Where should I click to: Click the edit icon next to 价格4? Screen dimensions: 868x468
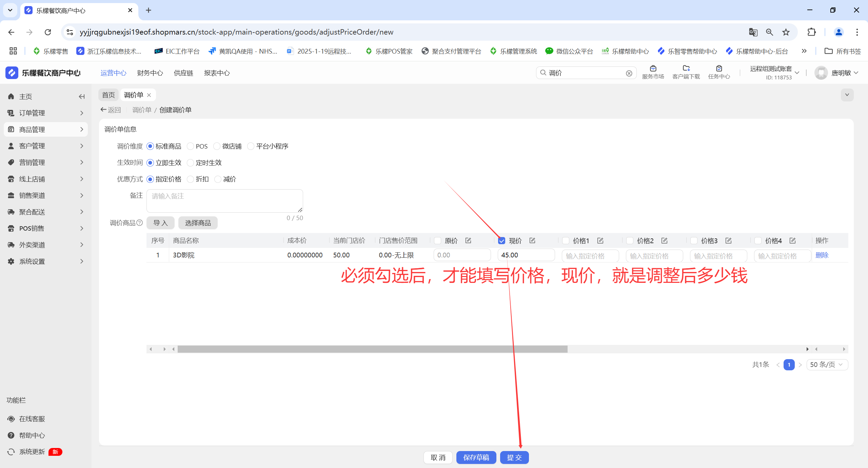click(793, 240)
